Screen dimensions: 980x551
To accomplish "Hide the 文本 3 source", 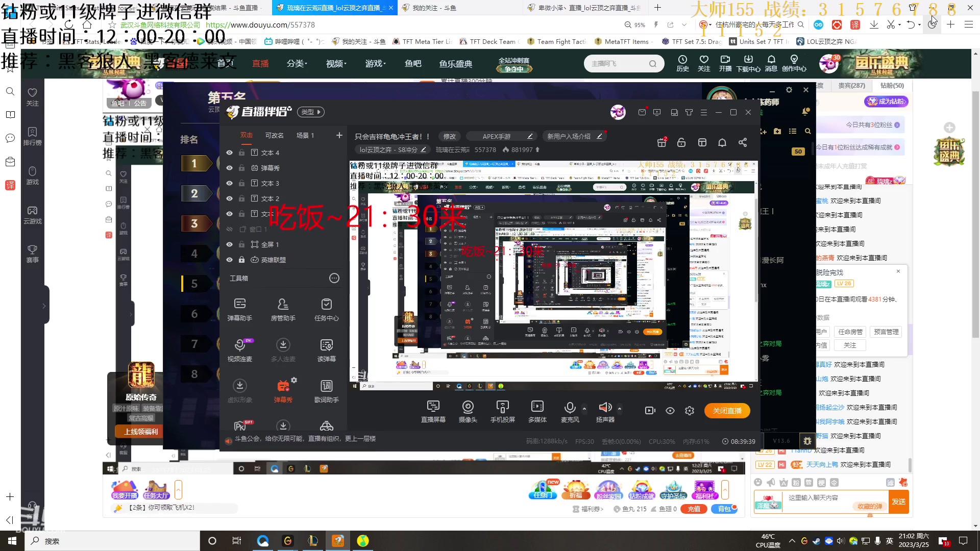I will (229, 183).
